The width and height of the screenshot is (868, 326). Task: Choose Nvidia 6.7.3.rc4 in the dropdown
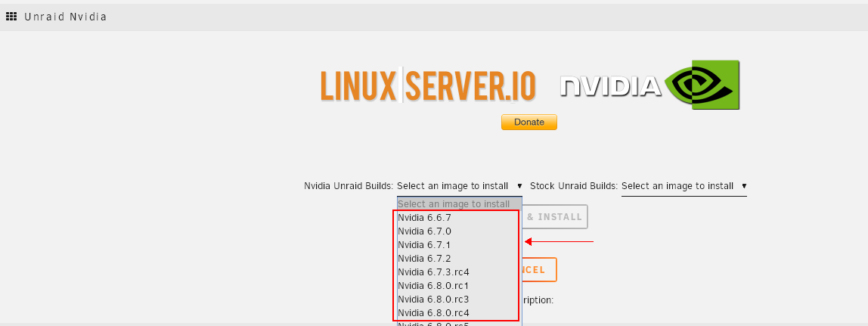pos(460,272)
